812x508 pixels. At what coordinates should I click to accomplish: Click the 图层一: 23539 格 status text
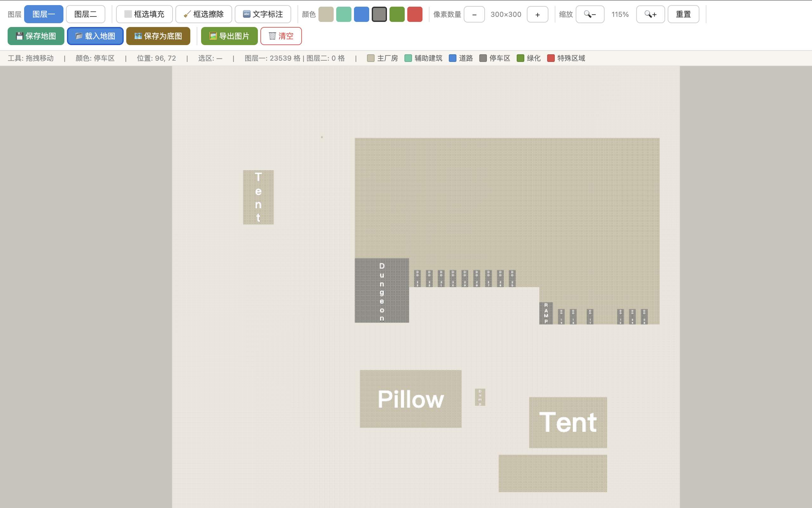(272, 58)
